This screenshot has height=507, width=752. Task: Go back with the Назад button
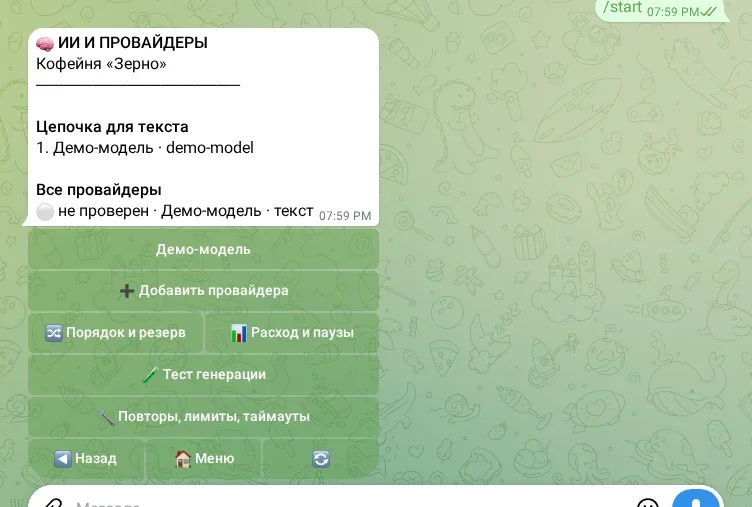pyautogui.click(x=86, y=459)
